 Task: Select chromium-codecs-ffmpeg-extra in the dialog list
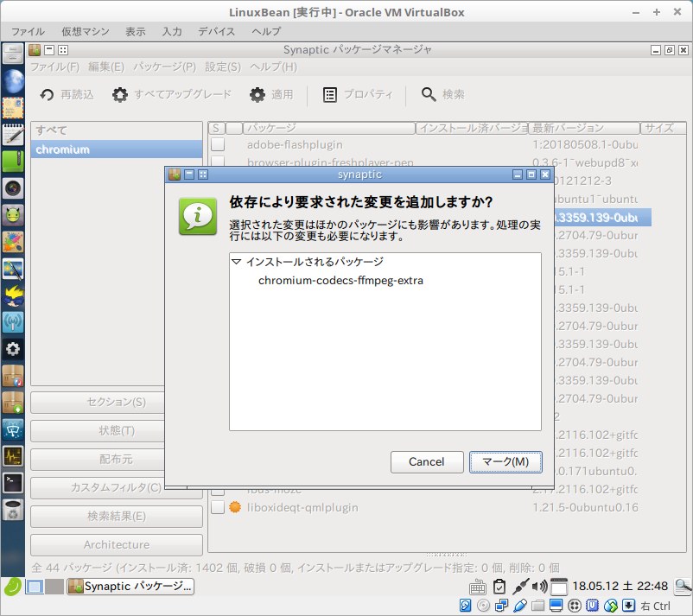340,281
